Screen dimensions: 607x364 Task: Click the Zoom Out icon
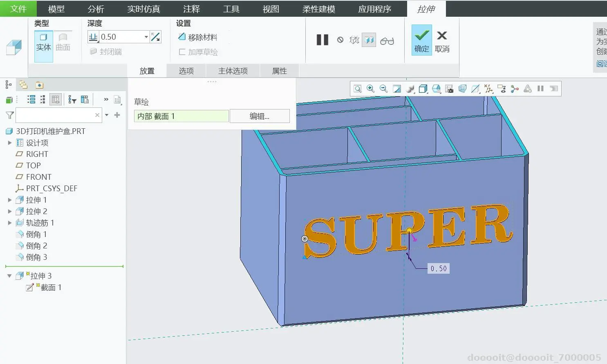pos(384,89)
